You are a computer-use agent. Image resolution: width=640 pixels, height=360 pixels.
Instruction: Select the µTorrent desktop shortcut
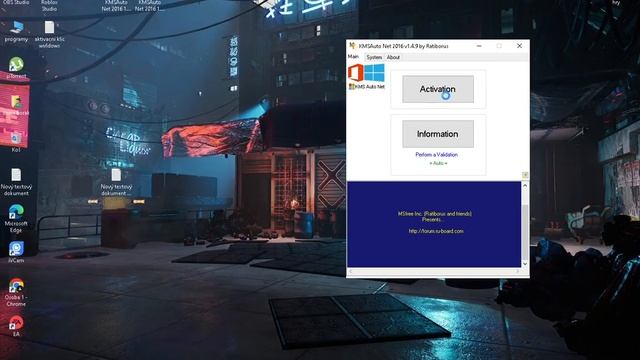(x=16, y=68)
